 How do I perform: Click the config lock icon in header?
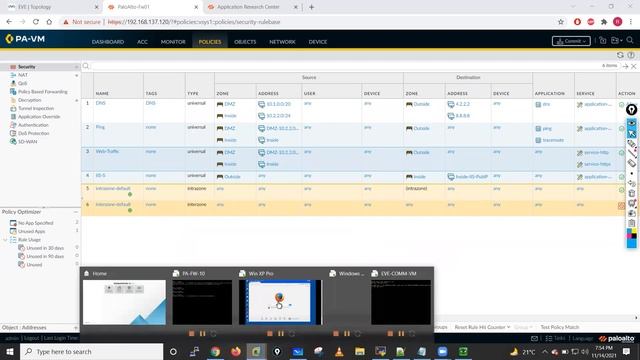click(603, 40)
